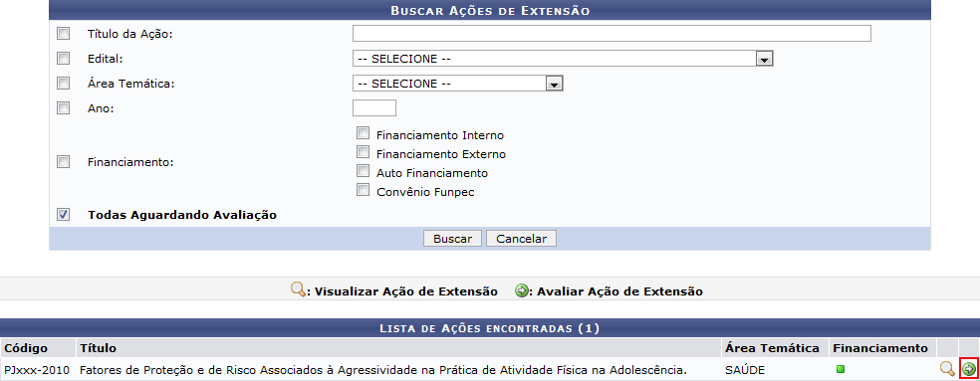Image resolution: width=980 pixels, height=381 pixels.
Task: Enable the Edital filter checkbox
Action: [x=63, y=58]
